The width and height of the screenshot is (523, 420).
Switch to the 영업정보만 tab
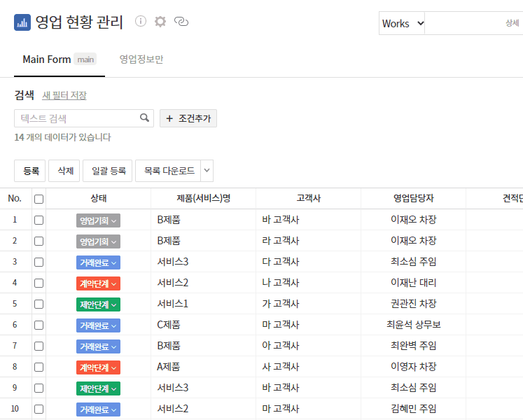click(x=141, y=59)
